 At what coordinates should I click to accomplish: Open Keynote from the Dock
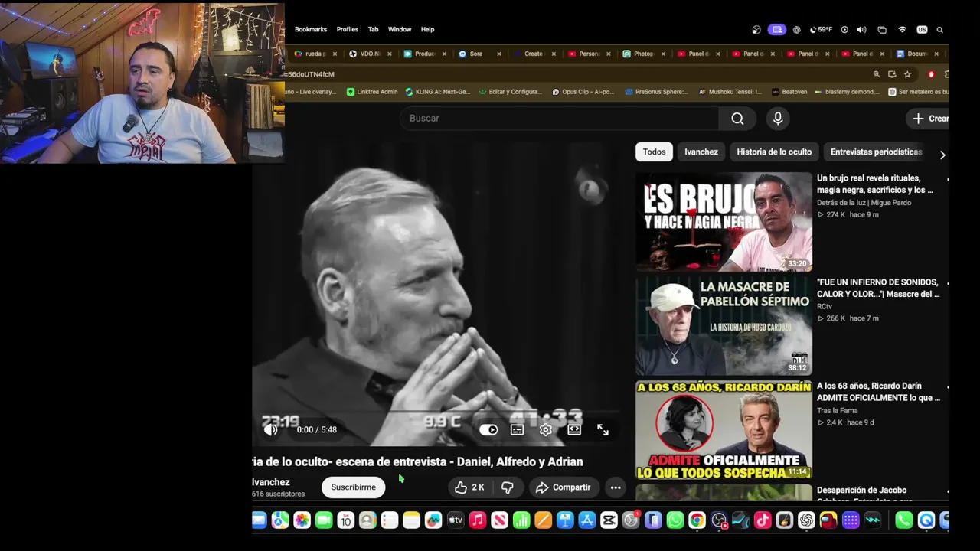[565, 520]
